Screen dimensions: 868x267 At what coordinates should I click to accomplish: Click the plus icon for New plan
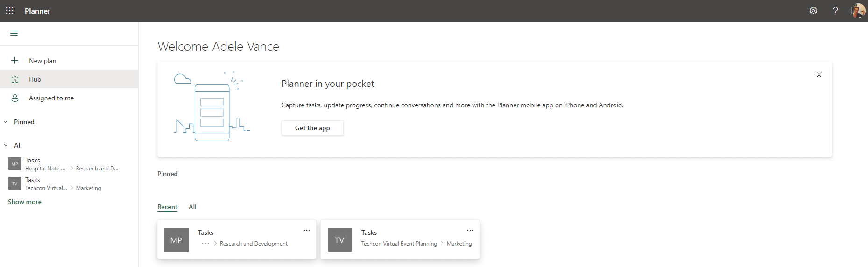15,61
